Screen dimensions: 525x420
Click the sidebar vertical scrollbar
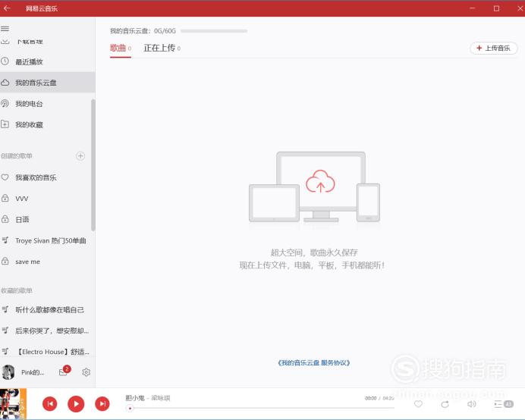coord(93,165)
